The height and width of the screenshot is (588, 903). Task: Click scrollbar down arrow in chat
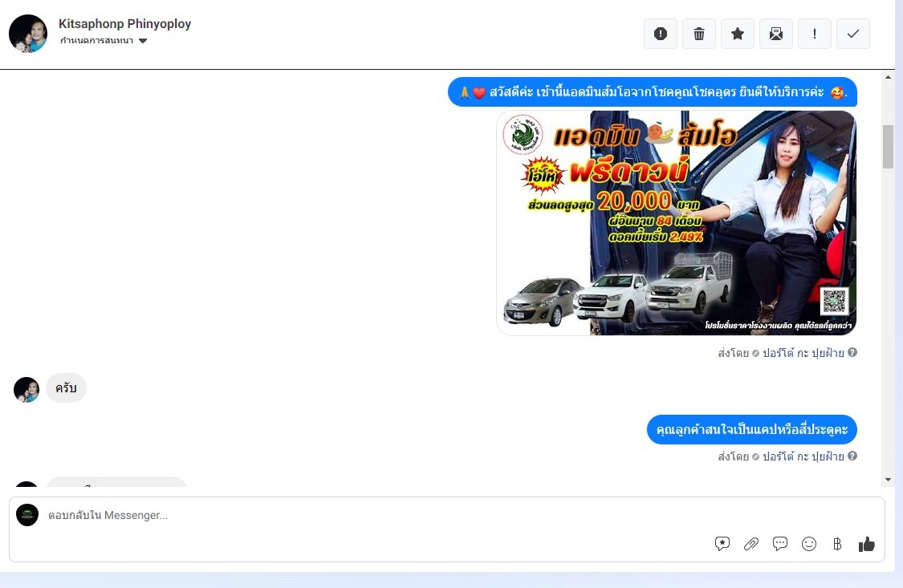888,479
